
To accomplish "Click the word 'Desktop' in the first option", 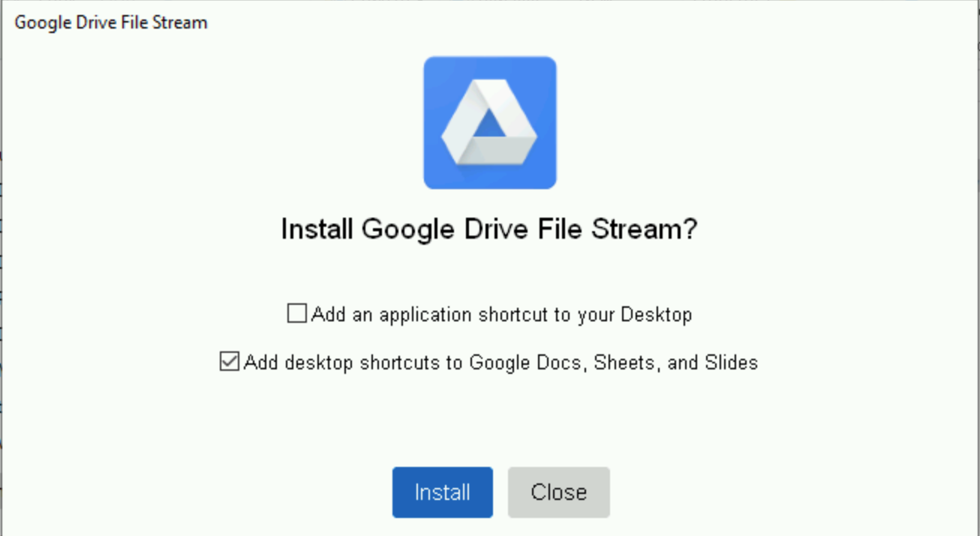I will 656,314.
